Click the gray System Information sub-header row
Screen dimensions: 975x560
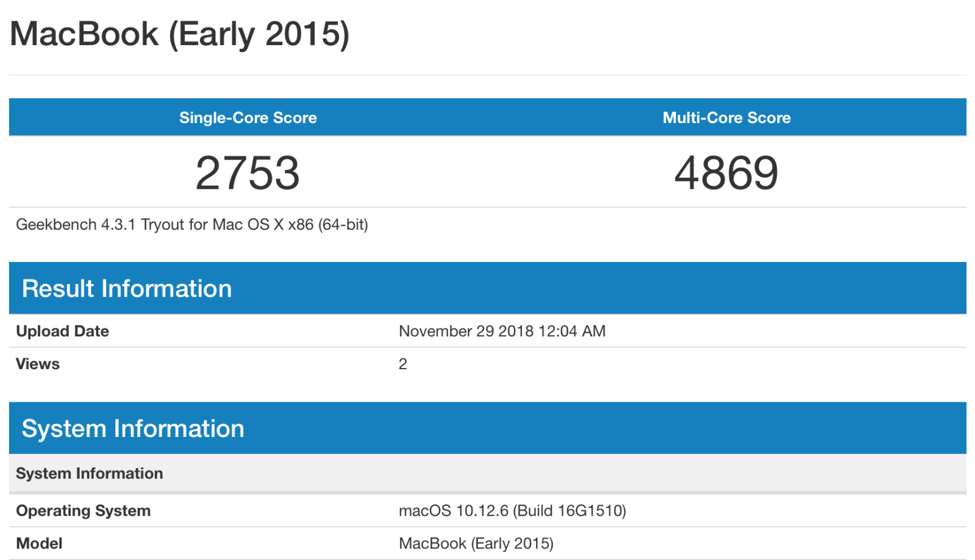coord(488,473)
